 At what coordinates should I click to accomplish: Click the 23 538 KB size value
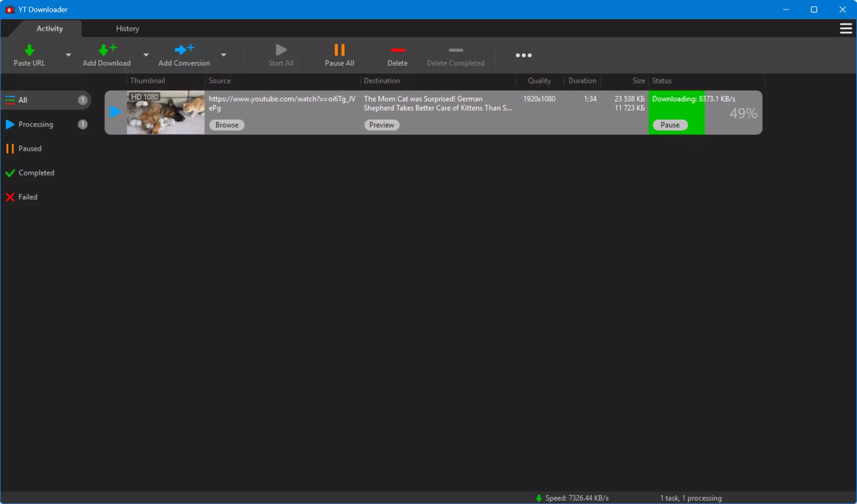pyautogui.click(x=630, y=99)
